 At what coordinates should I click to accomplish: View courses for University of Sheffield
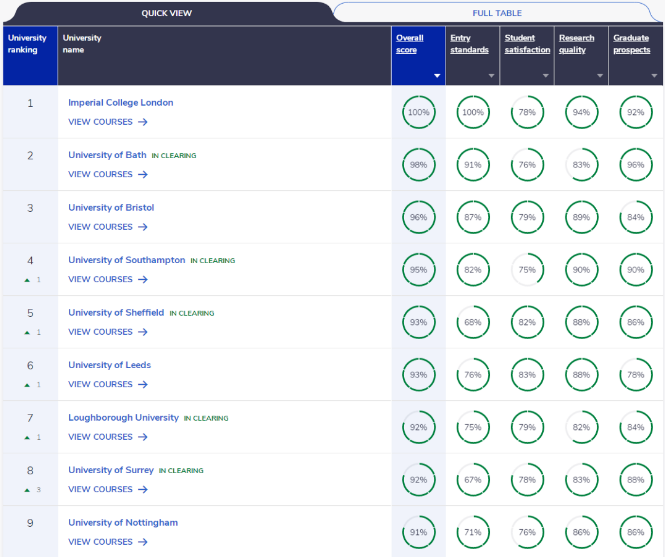click(108, 332)
